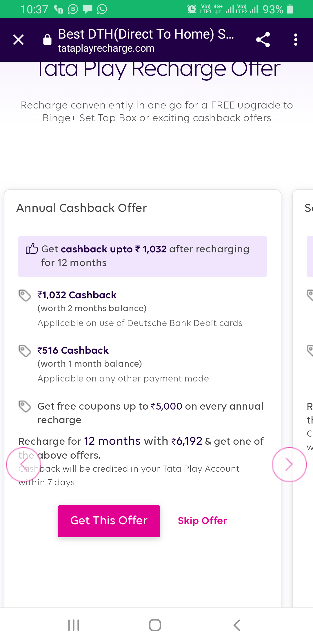Select the Annual Cashback Offer card heading
Screen dimensions: 313x644
tap(81, 208)
